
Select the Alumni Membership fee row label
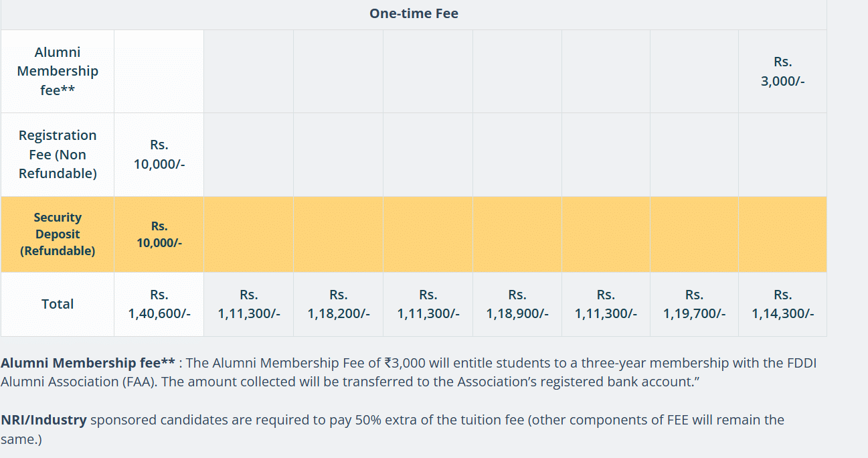pyautogui.click(x=58, y=71)
